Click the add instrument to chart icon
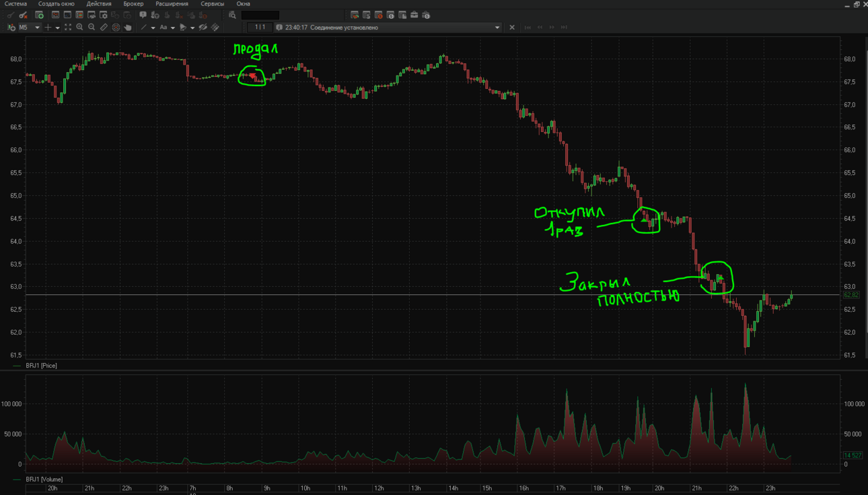 pyautogui.click(x=11, y=28)
